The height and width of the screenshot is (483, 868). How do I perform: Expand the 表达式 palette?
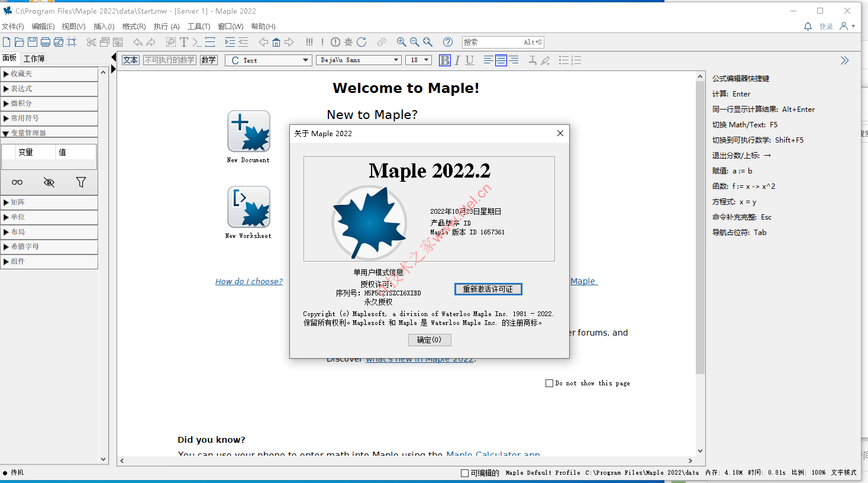click(x=49, y=89)
